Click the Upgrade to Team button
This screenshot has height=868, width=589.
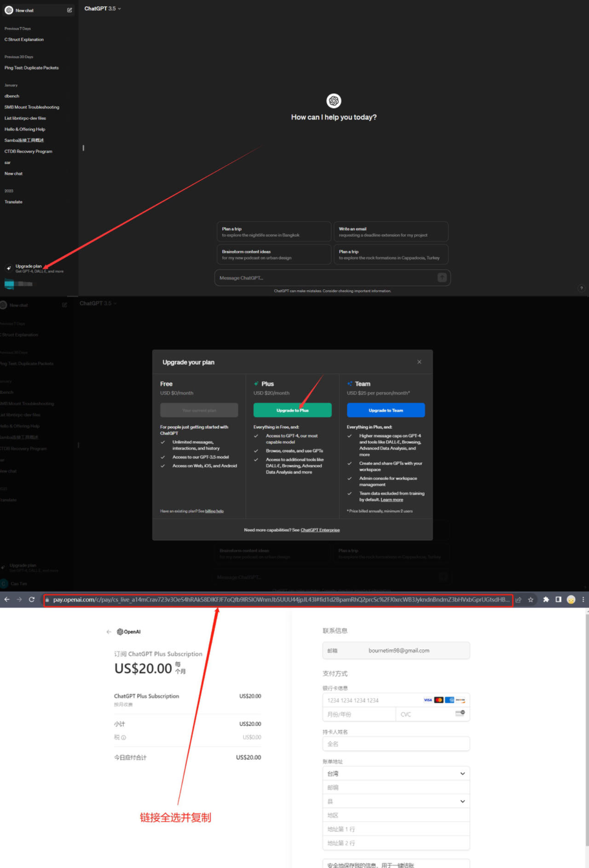click(x=386, y=410)
